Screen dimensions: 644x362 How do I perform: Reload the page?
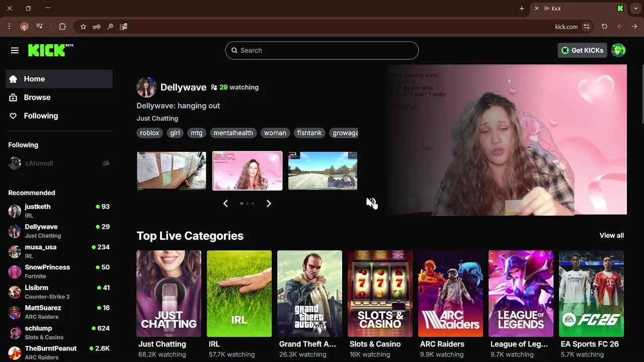click(604, 27)
